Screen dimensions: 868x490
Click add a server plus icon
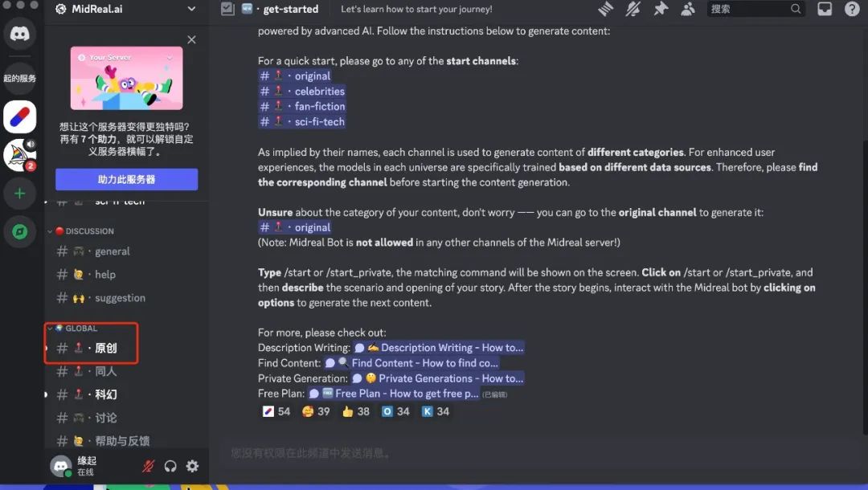[20, 194]
